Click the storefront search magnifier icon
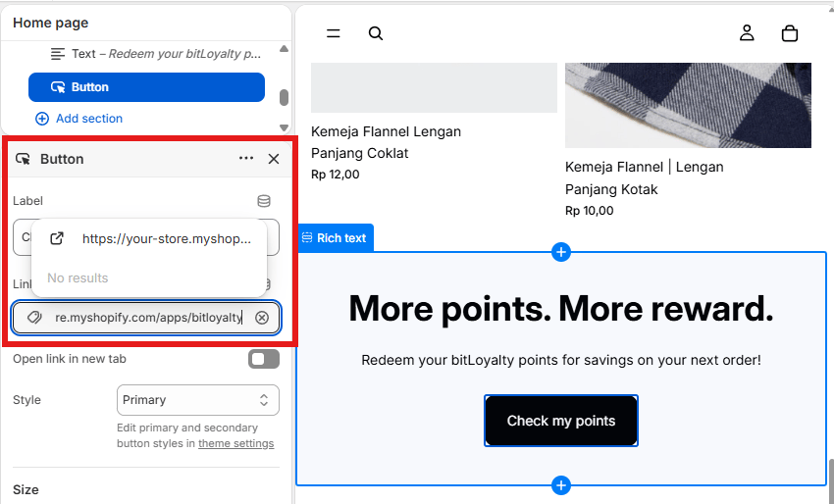Image resolution: width=834 pixels, height=504 pixels. [376, 33]
